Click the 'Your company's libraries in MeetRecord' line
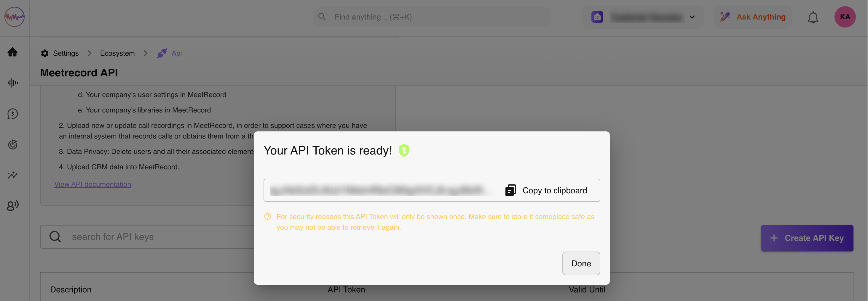Image resolution: width=868 pixels, height=301 pixels. coord(148,110)
